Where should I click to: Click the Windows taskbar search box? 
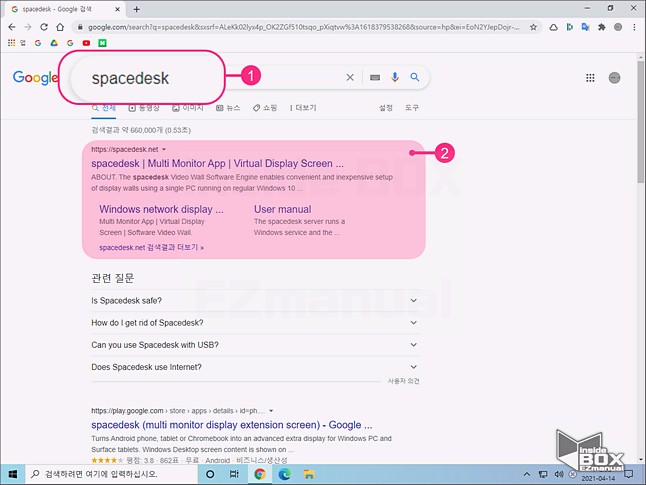click(x=111, y=474)
